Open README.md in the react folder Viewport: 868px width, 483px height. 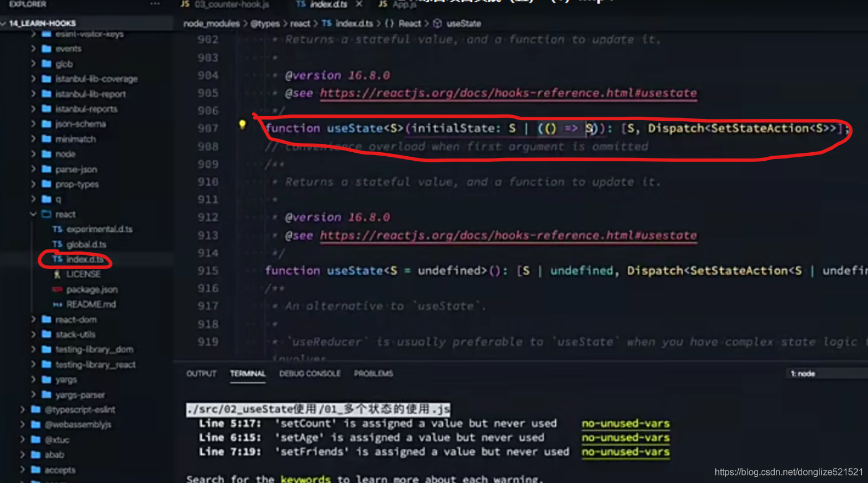[91, 304]
